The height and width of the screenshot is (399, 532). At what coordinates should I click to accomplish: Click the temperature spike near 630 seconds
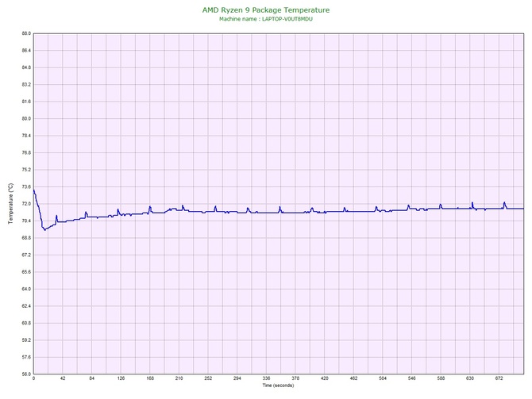[x=472, y=203]
